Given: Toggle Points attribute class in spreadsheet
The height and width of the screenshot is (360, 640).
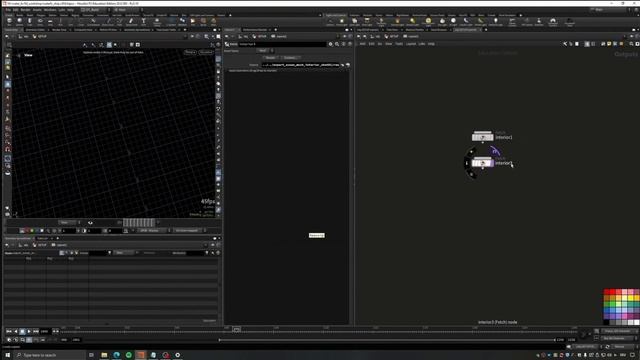Looking at the screenshot, I should point(62,253).
